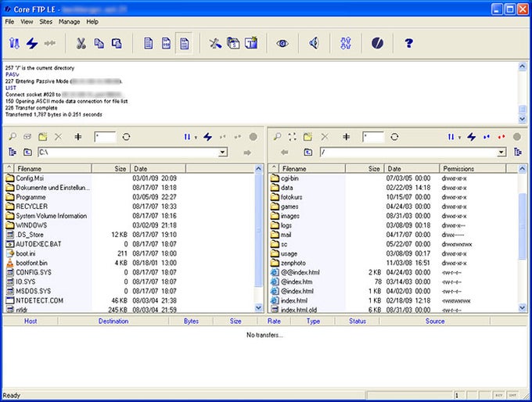532x402 pixels.
Task: Click local pane parent folder icon
Action: pos(27,153)
